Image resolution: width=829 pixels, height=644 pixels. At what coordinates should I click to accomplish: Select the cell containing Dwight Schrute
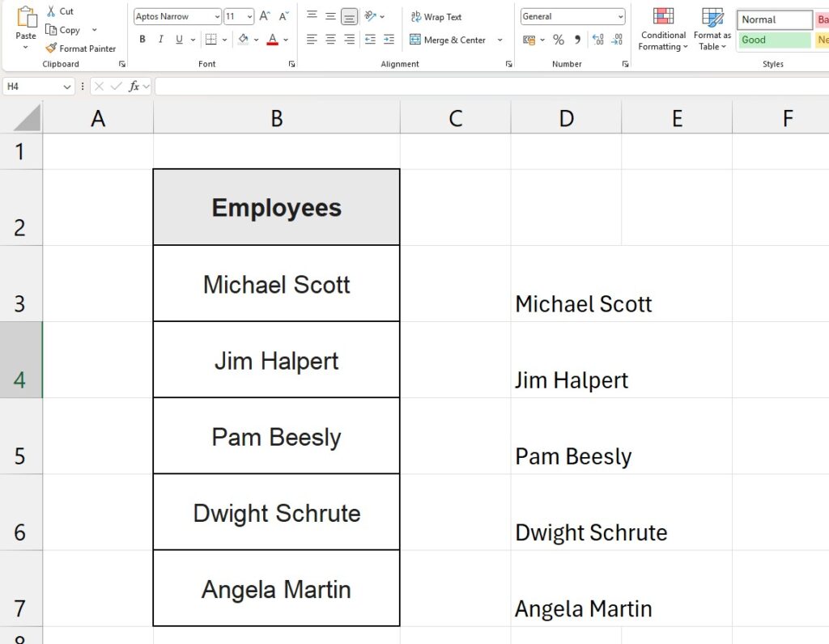pos(276,513)
